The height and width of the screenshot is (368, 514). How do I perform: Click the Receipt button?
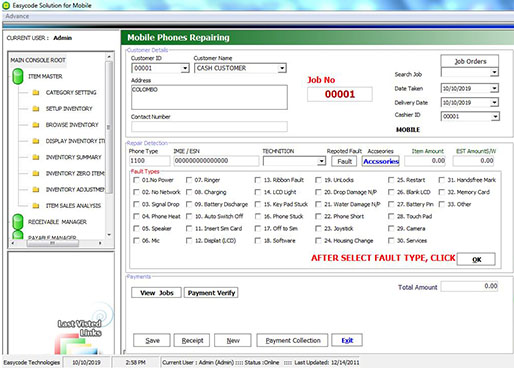pyautogui.click(x=192, y=340)
